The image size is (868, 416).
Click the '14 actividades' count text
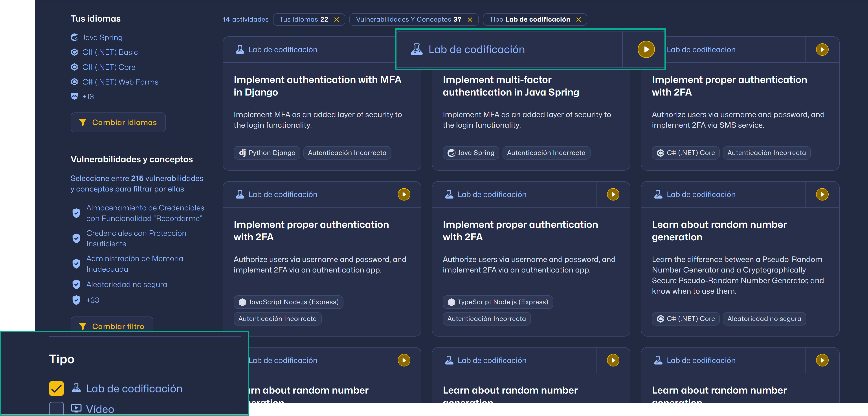click(245, 20)
